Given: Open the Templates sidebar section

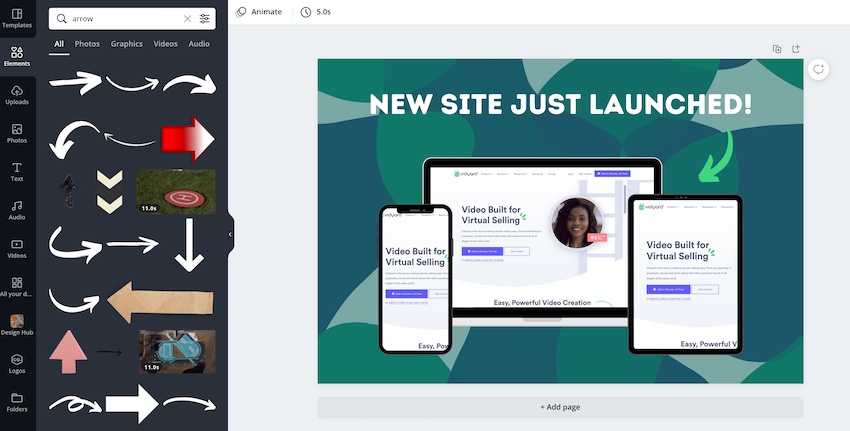Looking at the screenshot, I should point(17,18).
